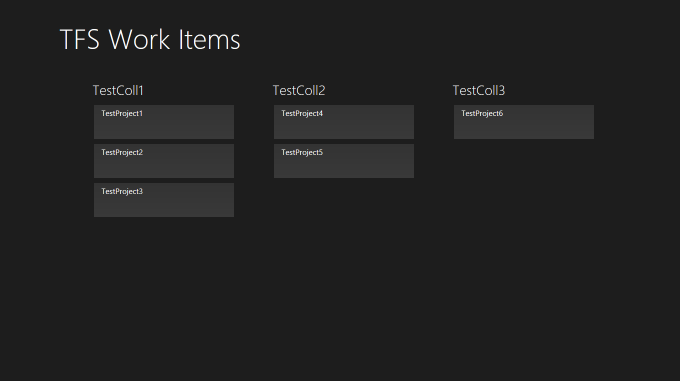The image size is (680, 381).
Task: Open the TestProject2 tile
Action: [x=164, y=161]
